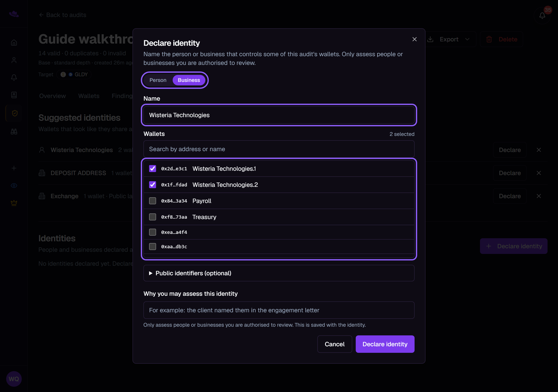Open the notifications bell with 35 badge
The width and height of the screenshot is (558, 392).
542,15
